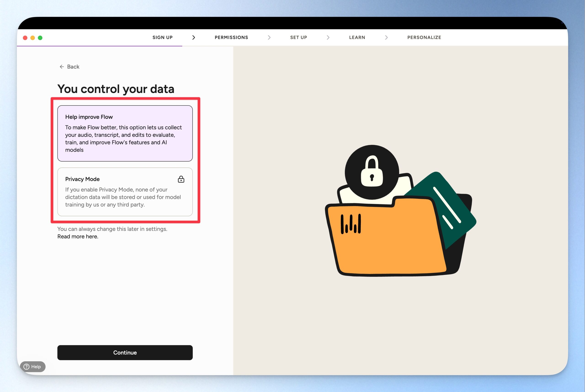
Task: Go to the SIGN UP step
Action: [x=162, y=37]
